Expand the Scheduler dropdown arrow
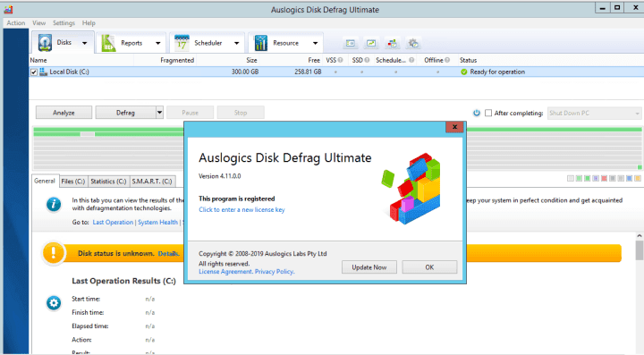Image resolution: width=644 pixels, height=355 pixels. [x=236, y=43]
